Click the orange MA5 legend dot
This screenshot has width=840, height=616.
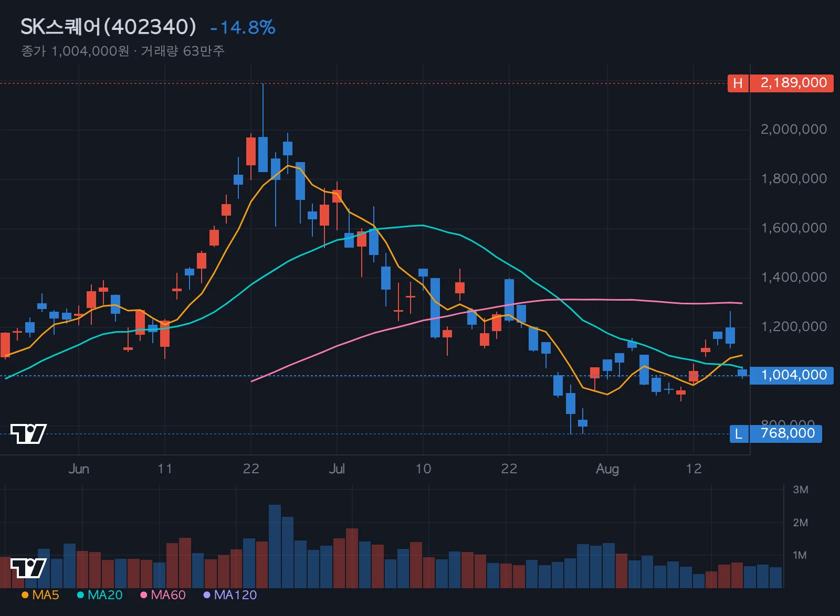point(25,595)
